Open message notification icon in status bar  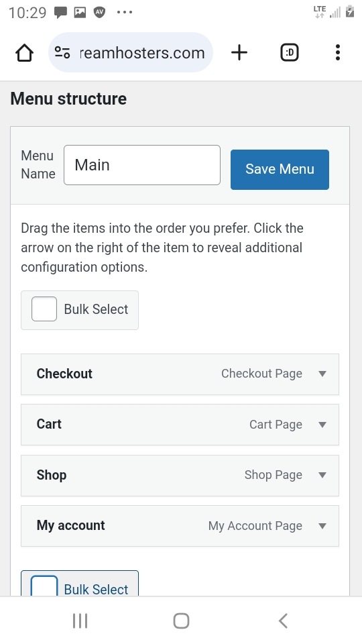click(61, 12)
